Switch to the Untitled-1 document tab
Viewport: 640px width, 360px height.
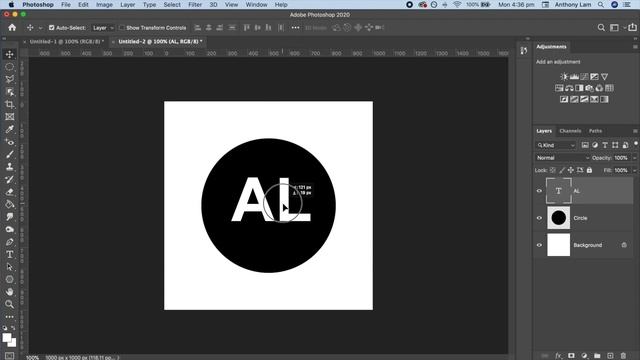(67, 42)
